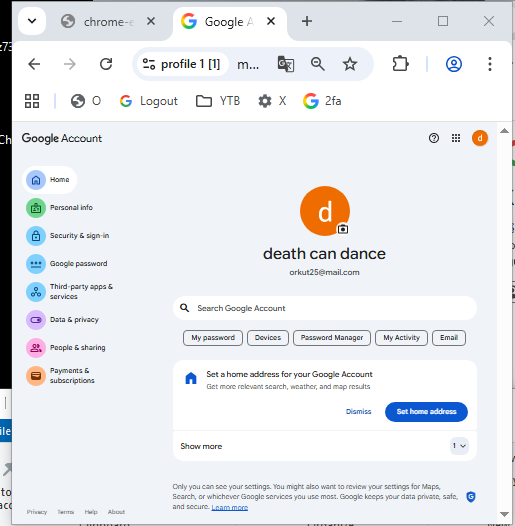Expand the 1 count chevron

click(459, 446)
